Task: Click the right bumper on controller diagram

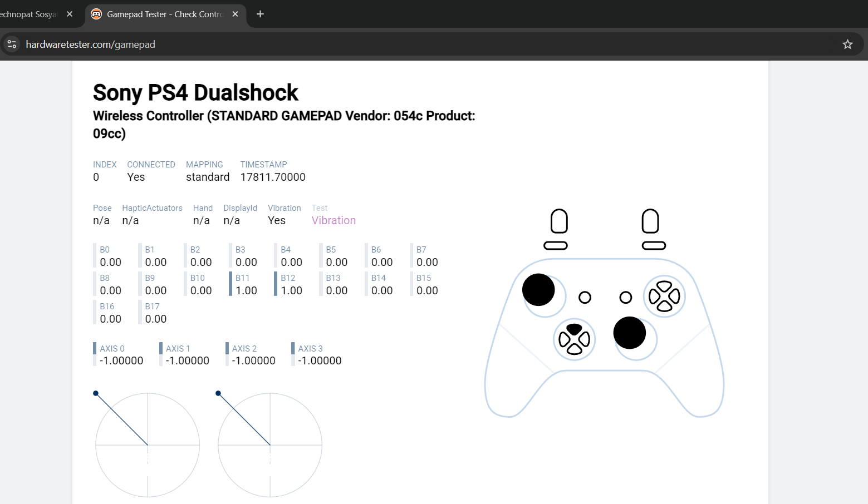Action: (x=654, y=246)
